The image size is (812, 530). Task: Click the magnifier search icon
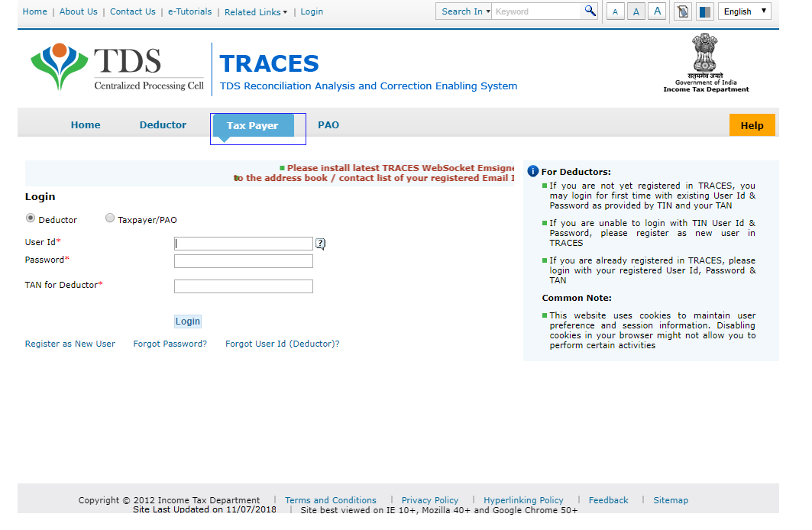point(590,11)
